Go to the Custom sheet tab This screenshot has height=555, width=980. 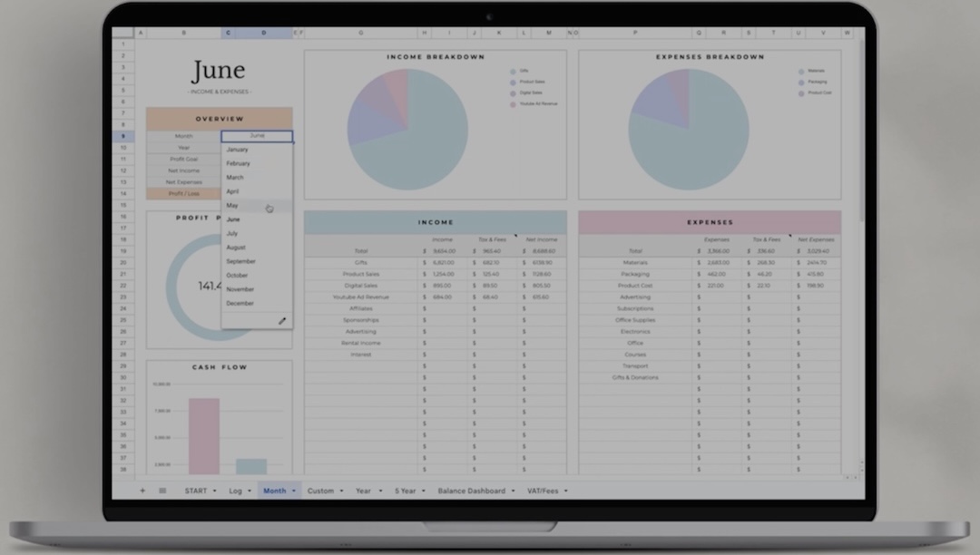(320, 491)
